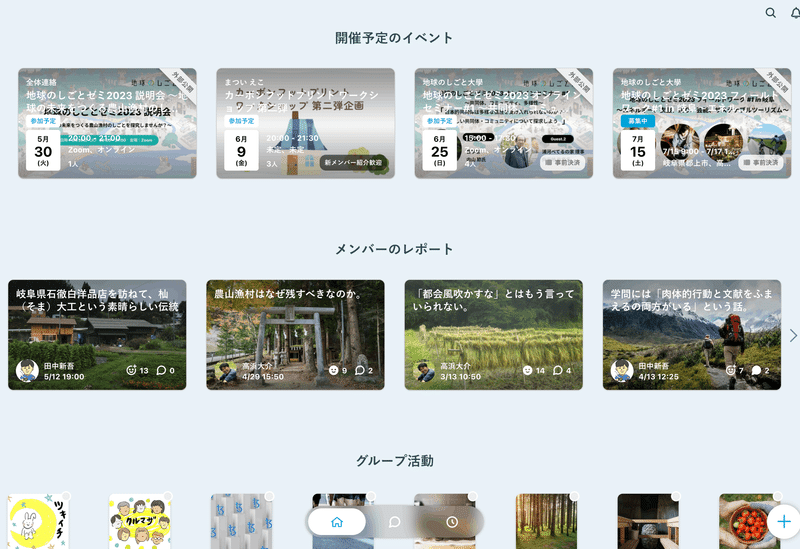The image size is (800, 549).
Task: Open the クルミザ group thumbnail
Action: [x=139, y=522]
